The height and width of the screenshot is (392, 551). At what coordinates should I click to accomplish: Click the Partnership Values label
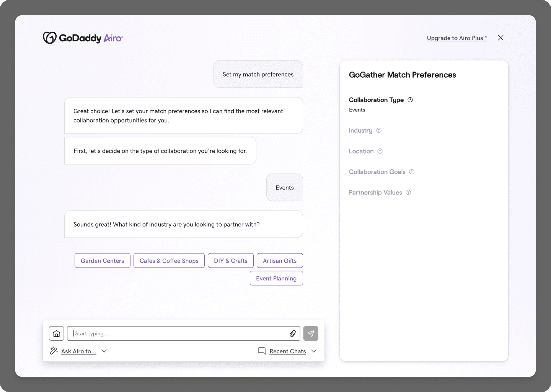[375, 193]
